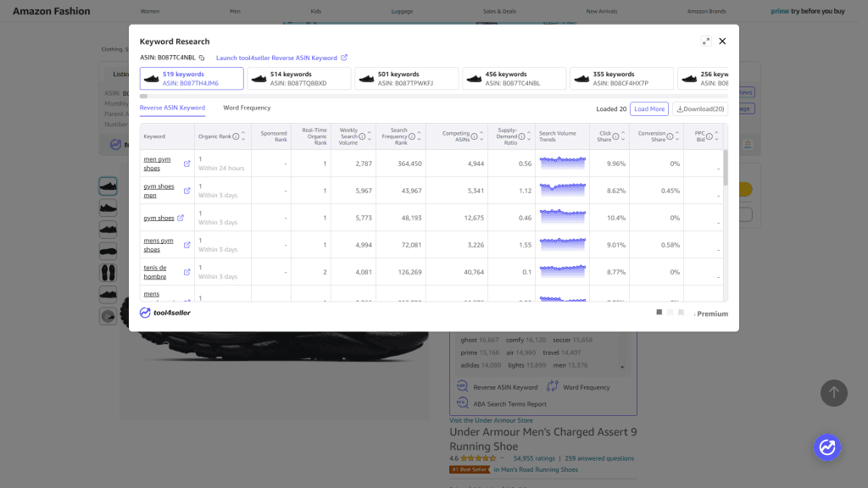Show info for the Organic Rank column
The height and width of the screenshot is (488, 868).
pyautogui.click(x=236, y=136)
